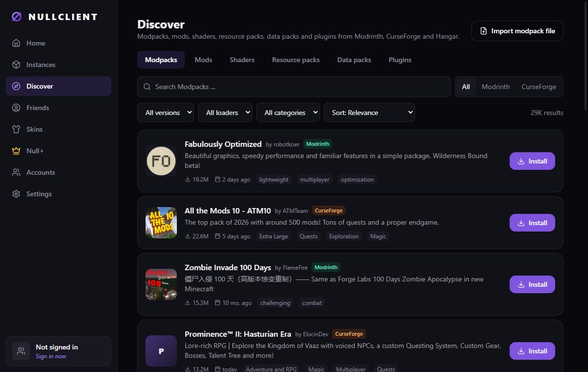588x372 pixels.
Task: Open the All versions dropdown
Action: pyautogui.click(x=166, y=113)
